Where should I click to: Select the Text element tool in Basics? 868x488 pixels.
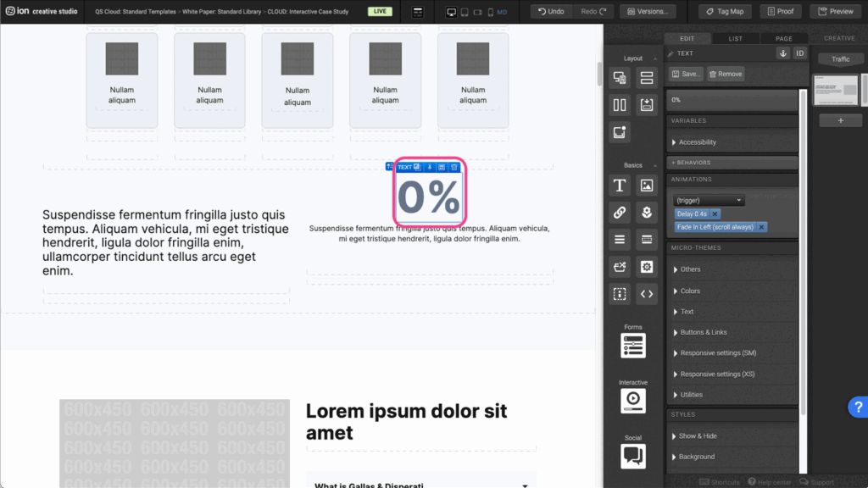click(620, 186)
